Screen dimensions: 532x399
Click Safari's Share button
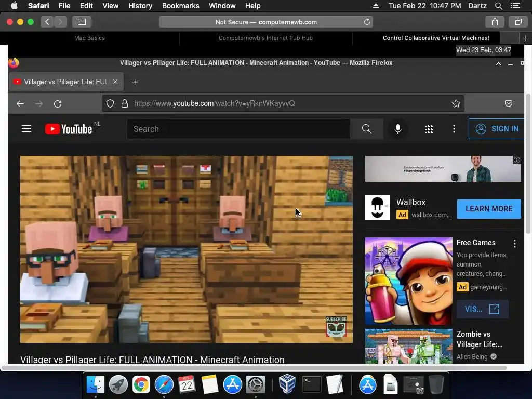[495, 22]
